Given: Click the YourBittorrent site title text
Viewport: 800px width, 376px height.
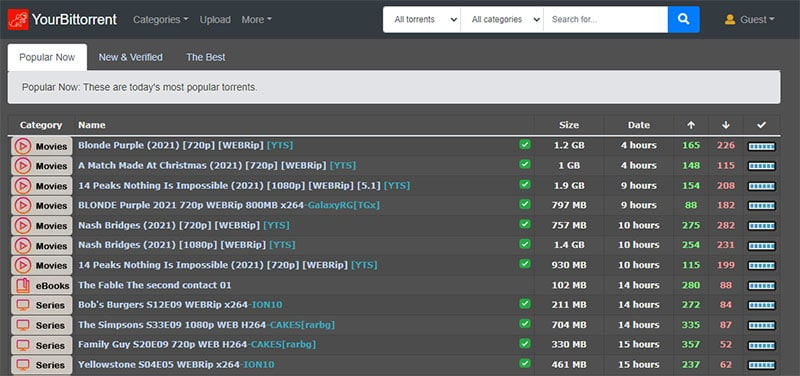Looking at the screenshot, I should coord(74,19).
